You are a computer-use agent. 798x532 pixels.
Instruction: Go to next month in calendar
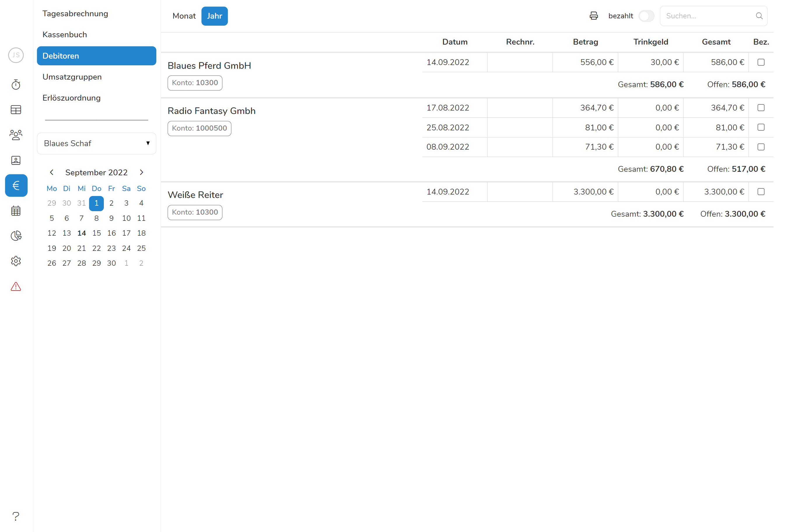point(141,172)
